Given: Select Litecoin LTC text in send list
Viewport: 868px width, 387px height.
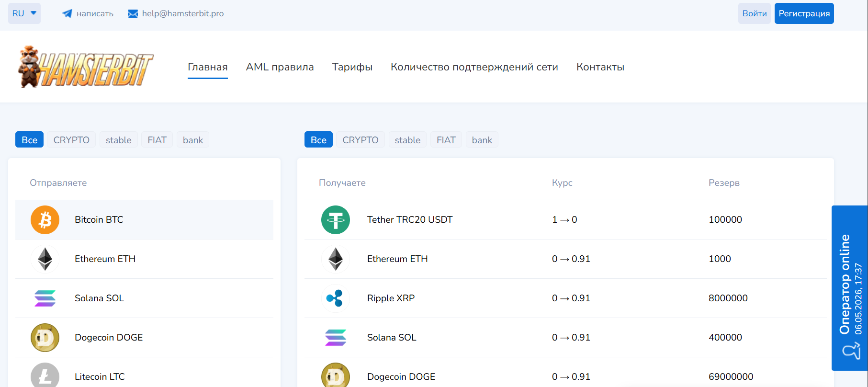Looking at the screenshot, I should click(100, 377).
